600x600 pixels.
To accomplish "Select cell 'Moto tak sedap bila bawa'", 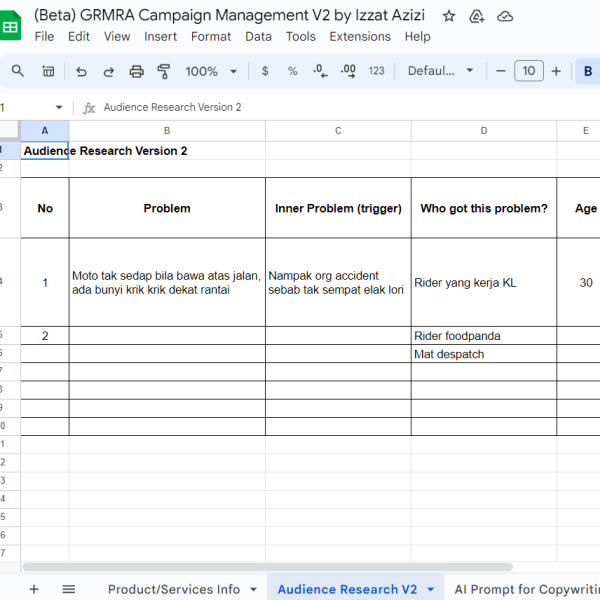I will click(x=167, y=282).
